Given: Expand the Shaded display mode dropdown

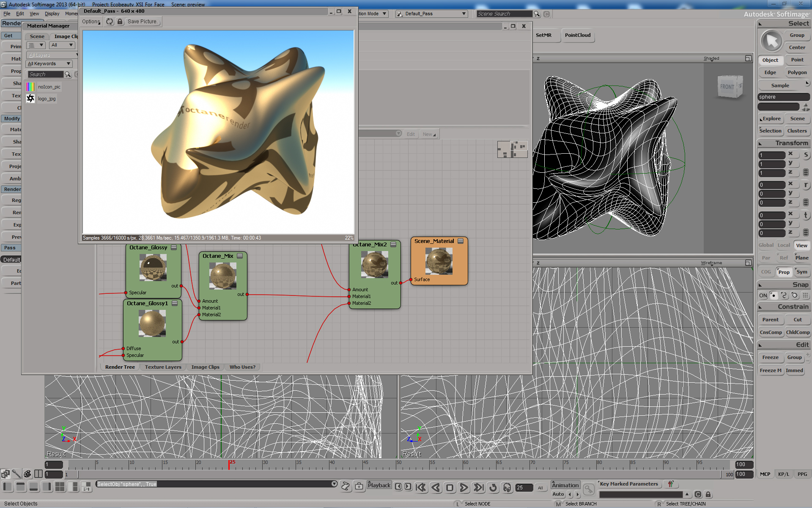Looking at the screenshot, I should (711, 58).
